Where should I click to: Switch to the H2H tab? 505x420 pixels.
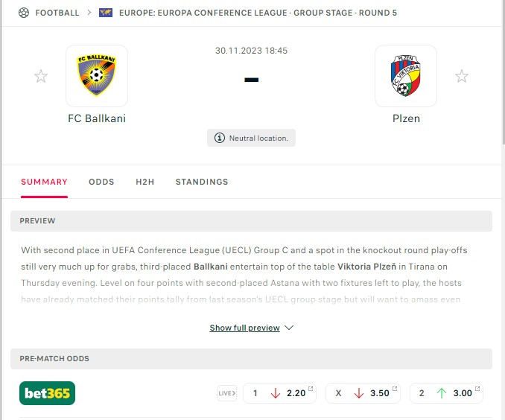(x=145, y=182)
